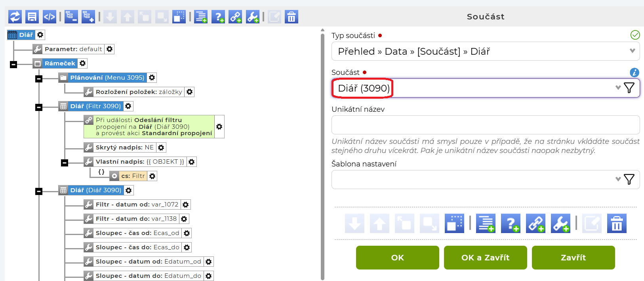Image resolution: width=644 pixels, height=281 pixels.
Task: Open the gear settings next to Rámeček
Action: click(x=82, y=63)
